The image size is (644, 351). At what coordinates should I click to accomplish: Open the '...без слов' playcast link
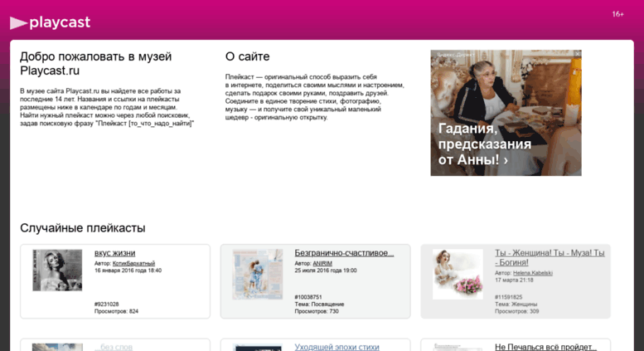pos(114,347)
